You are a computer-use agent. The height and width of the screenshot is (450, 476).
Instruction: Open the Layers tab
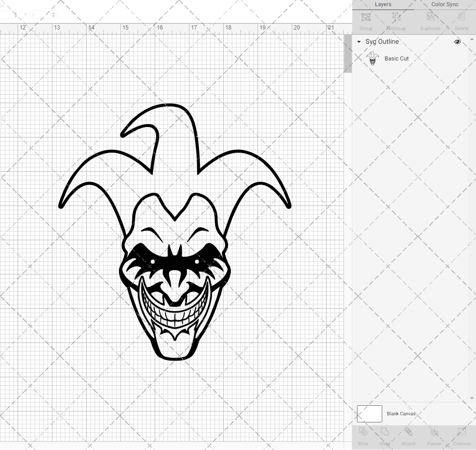(x=383, y=4)
